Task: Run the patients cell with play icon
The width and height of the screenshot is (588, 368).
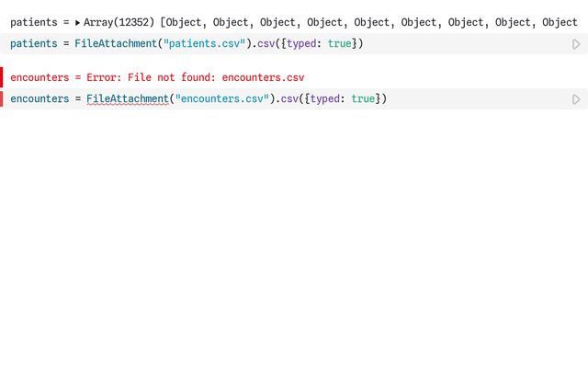Action: (x=576, y=44)
